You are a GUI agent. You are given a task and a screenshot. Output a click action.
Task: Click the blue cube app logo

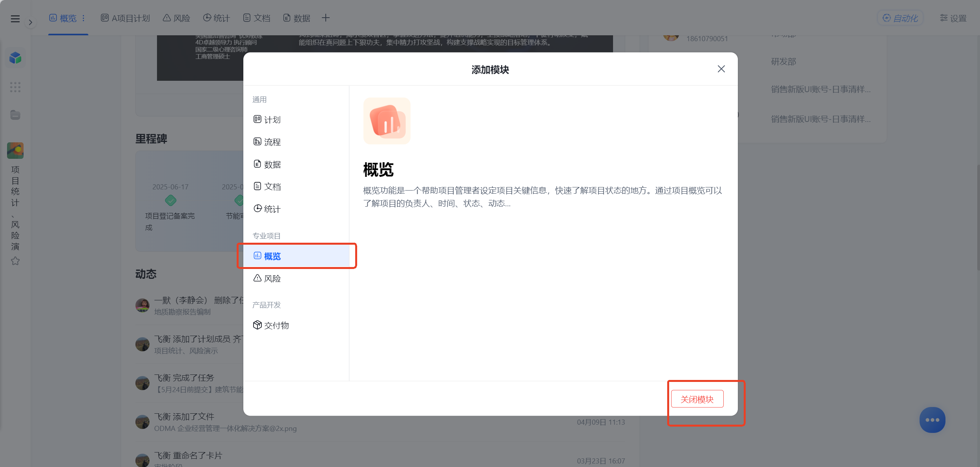tap(15, 58)
